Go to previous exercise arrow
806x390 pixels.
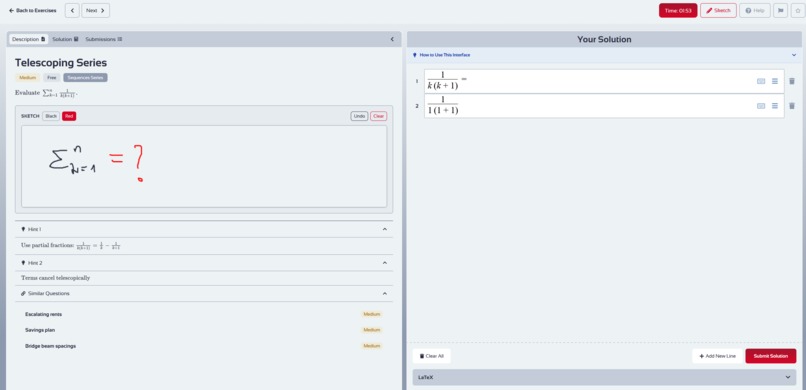pos(72,10)
